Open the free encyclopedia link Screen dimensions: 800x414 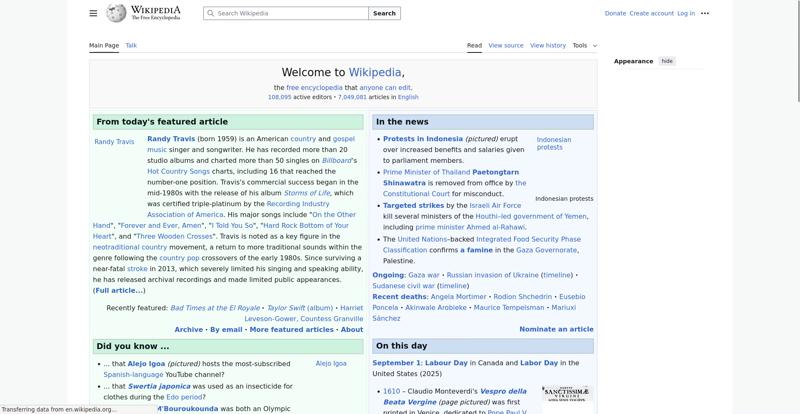coord(314,88)
